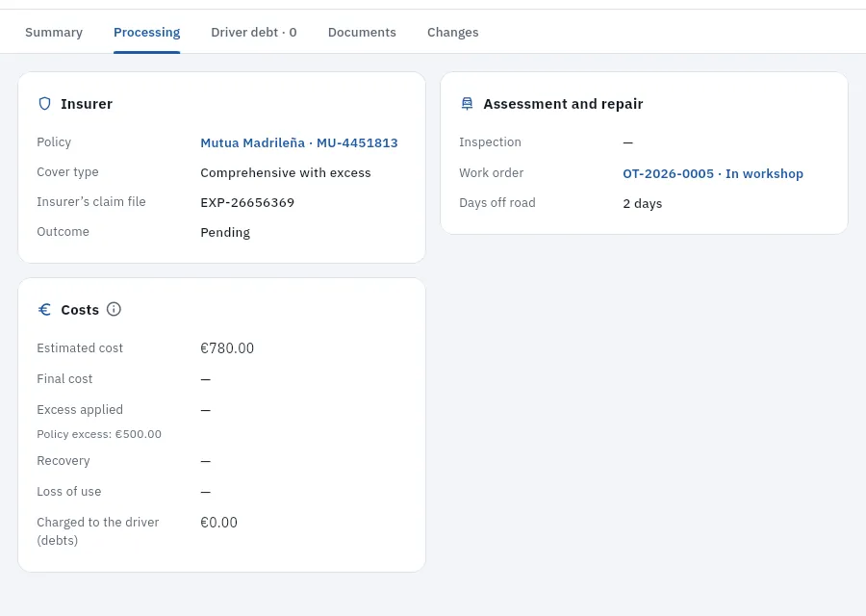Click the Cover type label
The width and height of the screenshot is (866, 616).
click(x=67, y=172)
